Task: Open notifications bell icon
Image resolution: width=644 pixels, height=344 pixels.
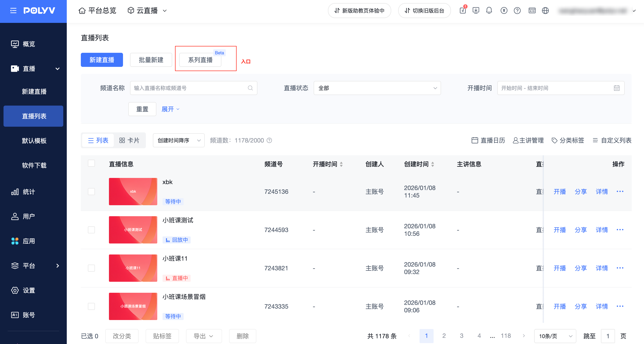Action: (489, 11)
